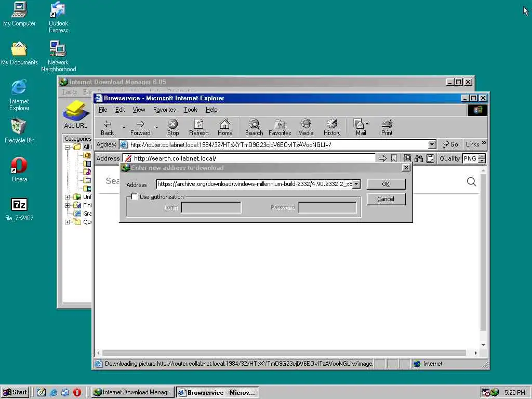The height and width of the screenshot is (399, 532).
Task: Open the Forward button history dropdown arrow
Action: tap(156, 128)
